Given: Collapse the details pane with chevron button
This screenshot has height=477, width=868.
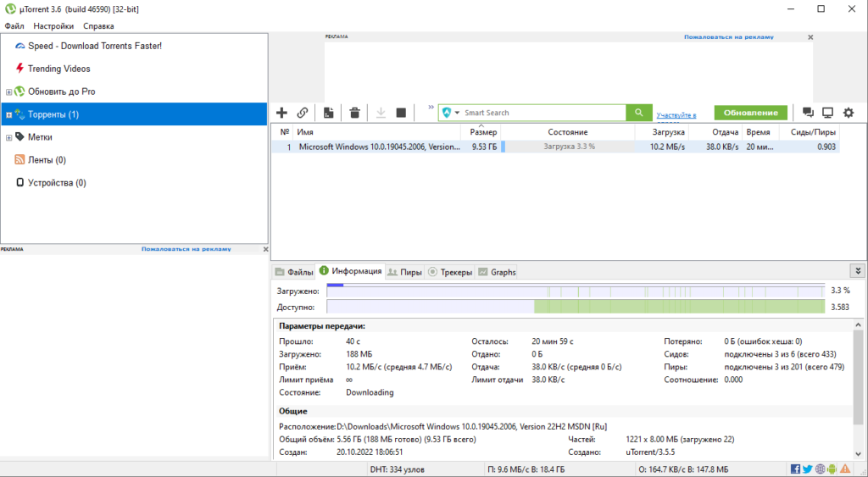Looking at the screenshot, I should [x=858, y=271].
